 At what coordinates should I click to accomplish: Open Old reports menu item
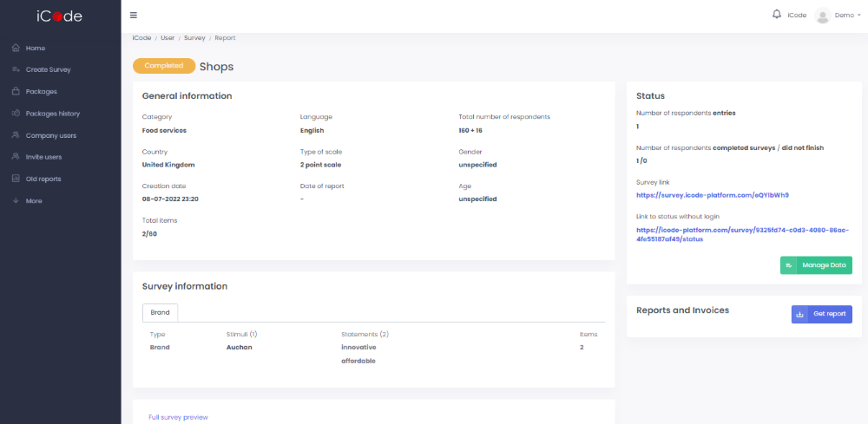point(43,179)
